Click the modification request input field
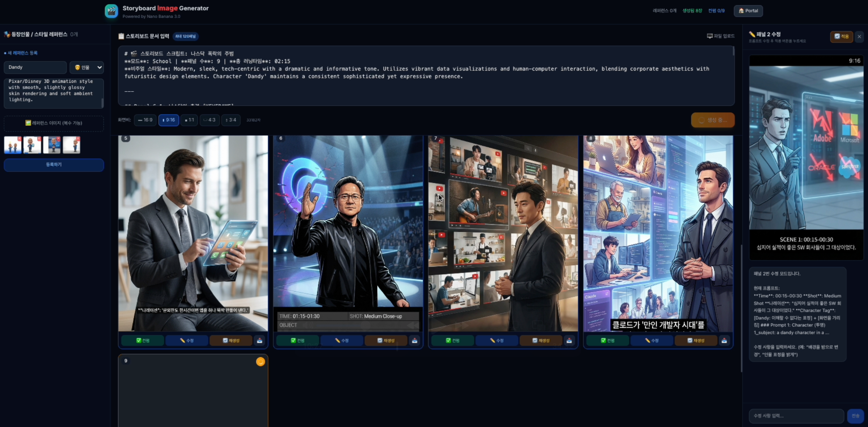 click(x=796, y=416)
